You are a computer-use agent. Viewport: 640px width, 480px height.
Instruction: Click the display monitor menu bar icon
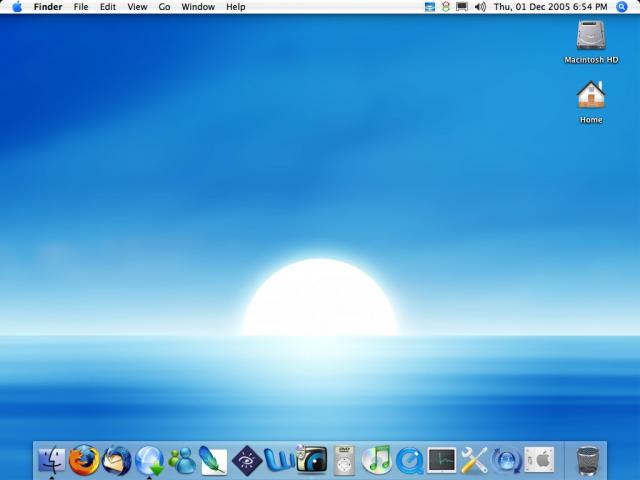[462, 7]
